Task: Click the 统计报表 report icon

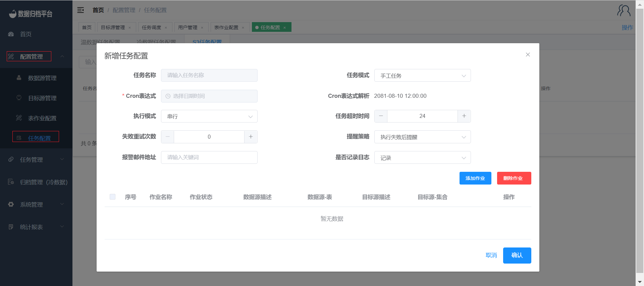Action: (11, 227)
